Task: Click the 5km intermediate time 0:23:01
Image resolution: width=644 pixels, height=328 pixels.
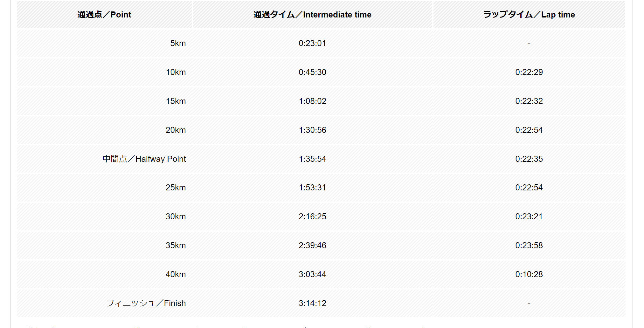Action: [x=312, y=43]
